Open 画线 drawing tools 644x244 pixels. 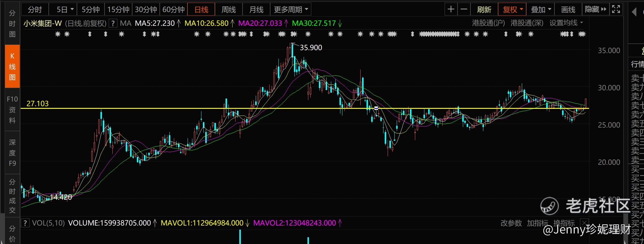[568, 9]
